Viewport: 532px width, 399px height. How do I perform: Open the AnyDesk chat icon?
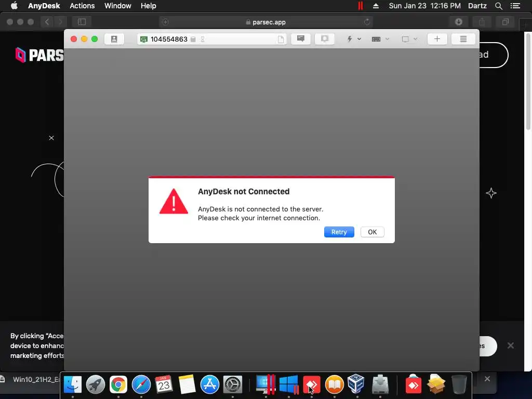pyautogui.click(x=301, y=38)
